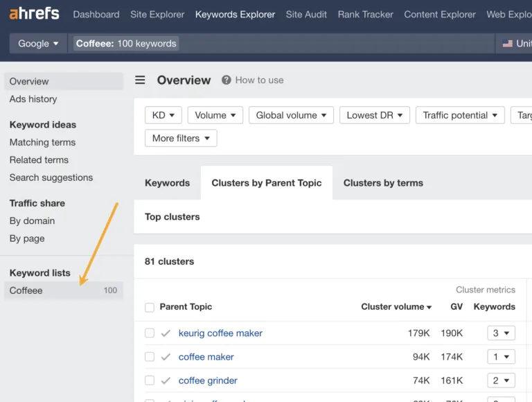532x402 pixels.
Task: Click the Ahrefs logo
Action: click(x=34, y=14)
